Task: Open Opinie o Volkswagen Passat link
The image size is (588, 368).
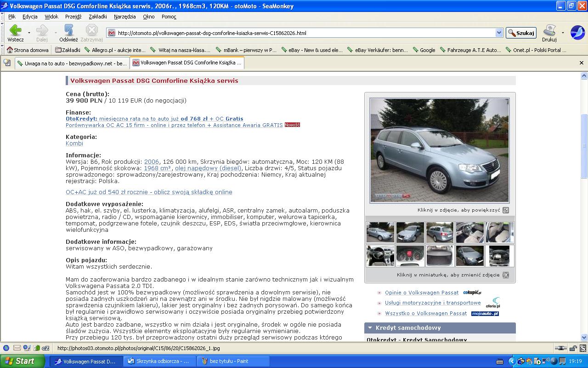Action: [422, 293]
